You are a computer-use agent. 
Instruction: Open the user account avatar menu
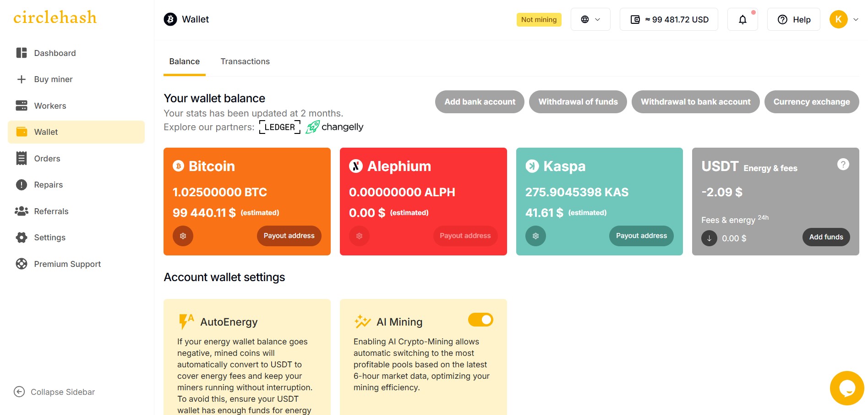pos(839,19)
